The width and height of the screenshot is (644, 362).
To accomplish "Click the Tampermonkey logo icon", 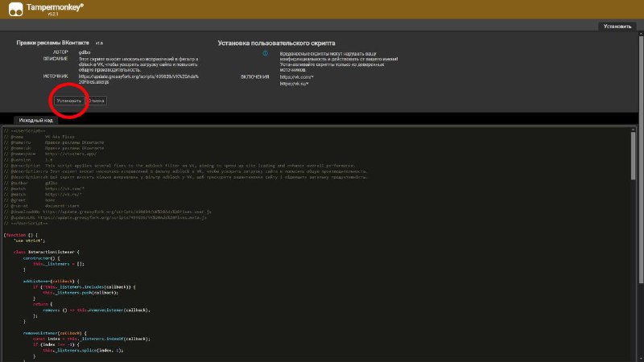I will pos(15,9).
